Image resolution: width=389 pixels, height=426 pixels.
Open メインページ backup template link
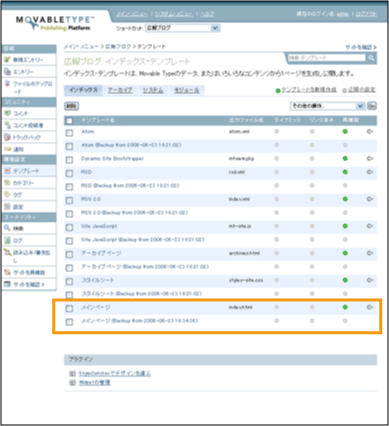[140, 321]
